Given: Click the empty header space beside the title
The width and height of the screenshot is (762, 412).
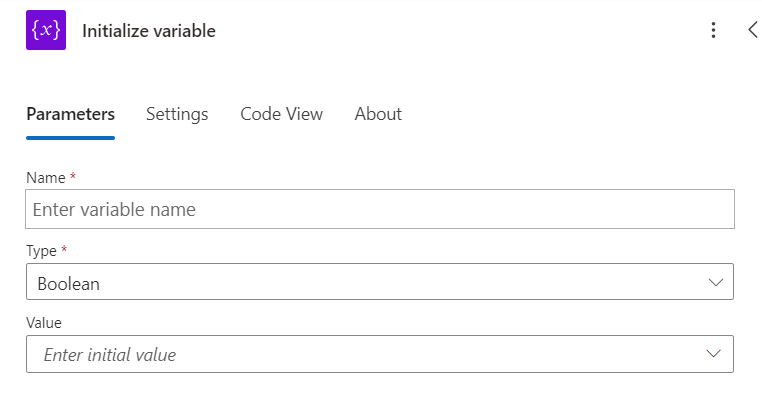Looking at the screenshot, I should tap(450, 30).
